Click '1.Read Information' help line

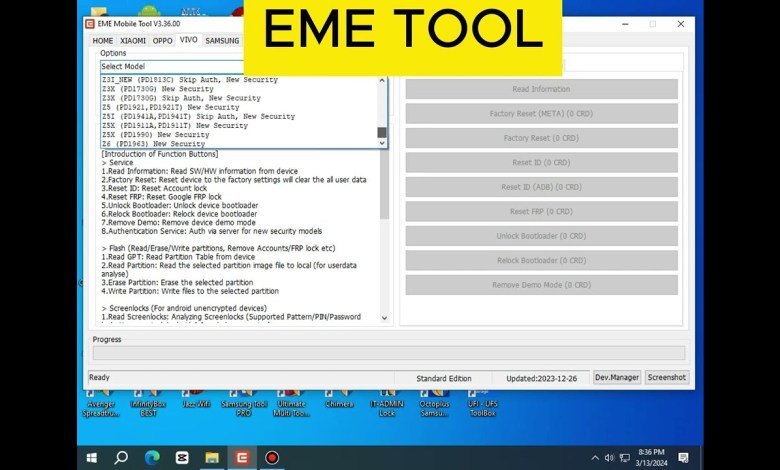(x=199, y=171)
